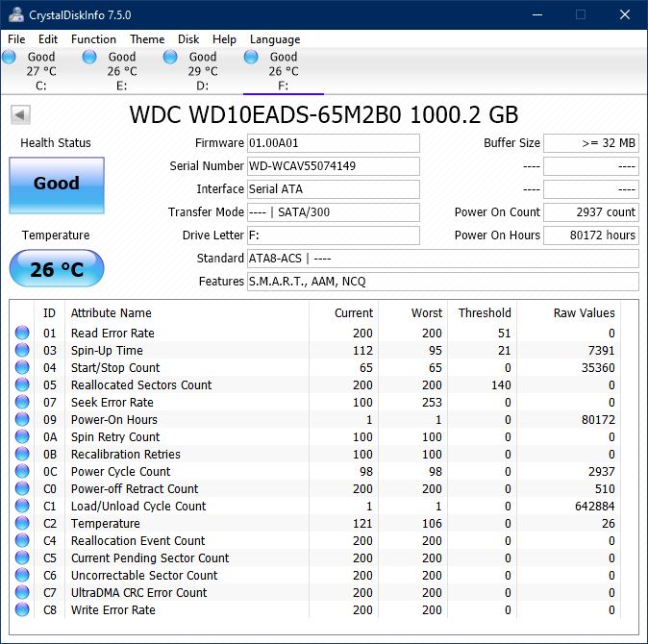Screen dimensions: 648x644
Task: Click the Standard field ATA8-ACS
Action: [x=443, y=259]
